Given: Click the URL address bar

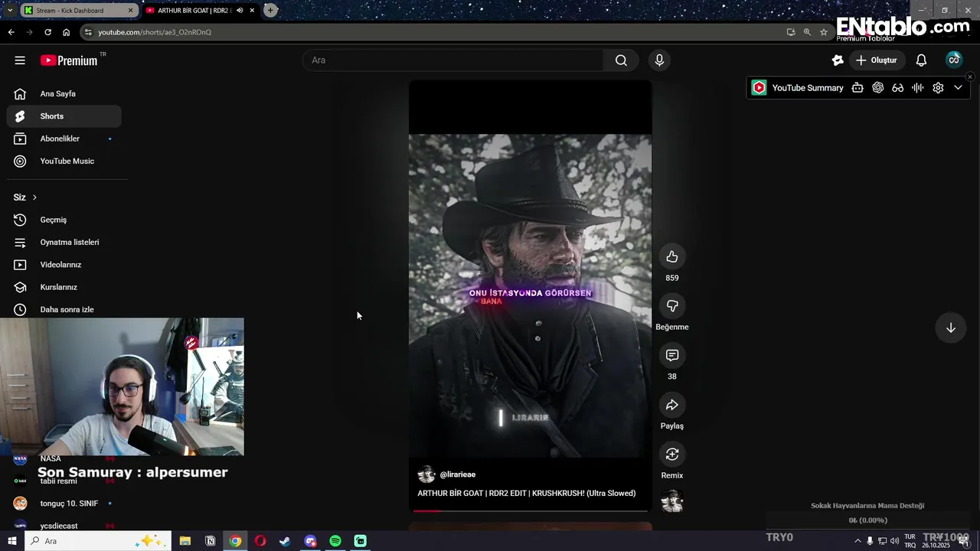Looking at the screenshot, I should coord(436,32).
